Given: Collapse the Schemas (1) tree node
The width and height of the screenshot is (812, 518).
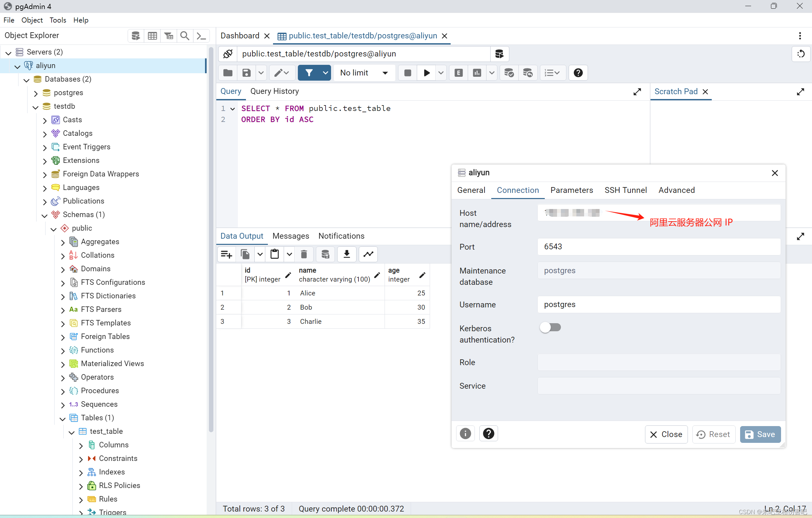Looking at the screenshot, I should click(44, 215).
